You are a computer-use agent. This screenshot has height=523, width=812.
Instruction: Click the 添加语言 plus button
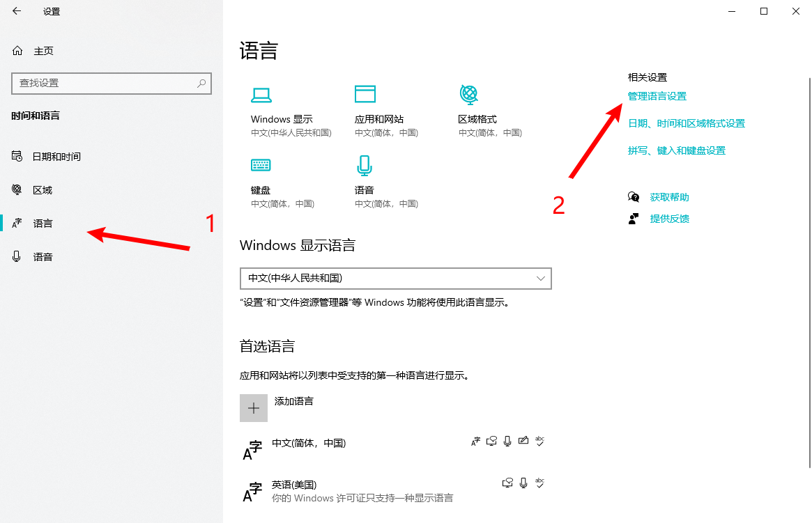tap(254, 407)
